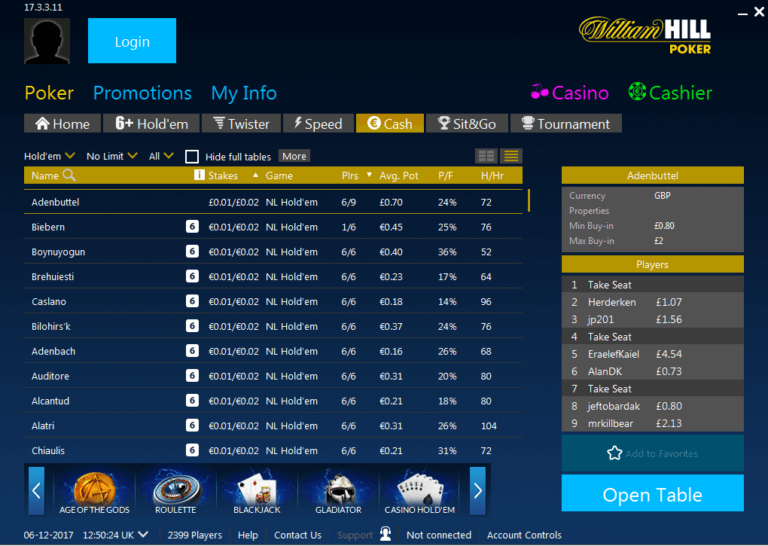The height and width of the screenshot is (546, 768).
Task: Click the 6-max badge on Alatri row
Action: (x=192, y=425)
